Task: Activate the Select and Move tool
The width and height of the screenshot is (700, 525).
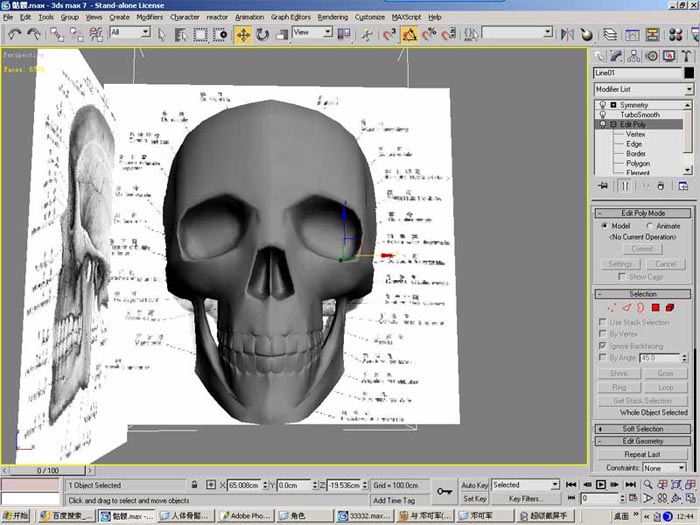Action: tap(243, 34)
